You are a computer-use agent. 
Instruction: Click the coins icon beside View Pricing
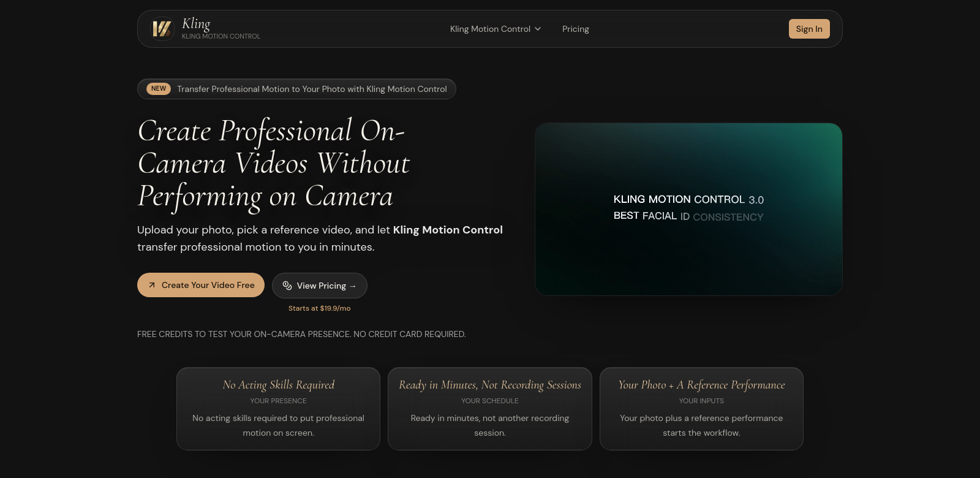[287, 286]
